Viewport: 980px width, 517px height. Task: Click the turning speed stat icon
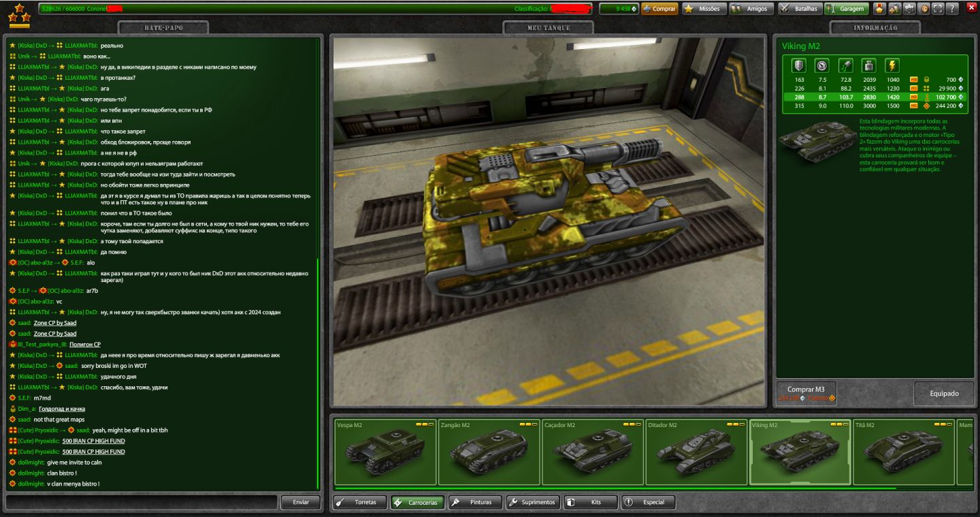point(846,65)
